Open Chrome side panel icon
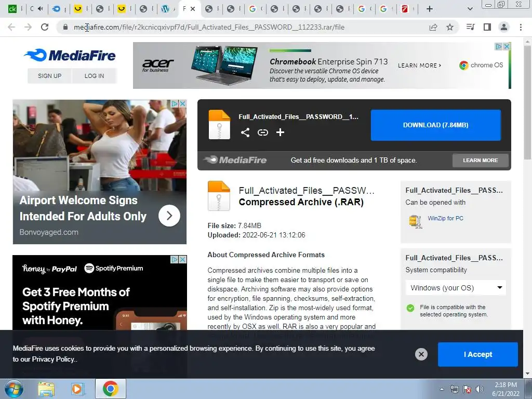This screenshot has height=399, width=532. pos(487,27)
